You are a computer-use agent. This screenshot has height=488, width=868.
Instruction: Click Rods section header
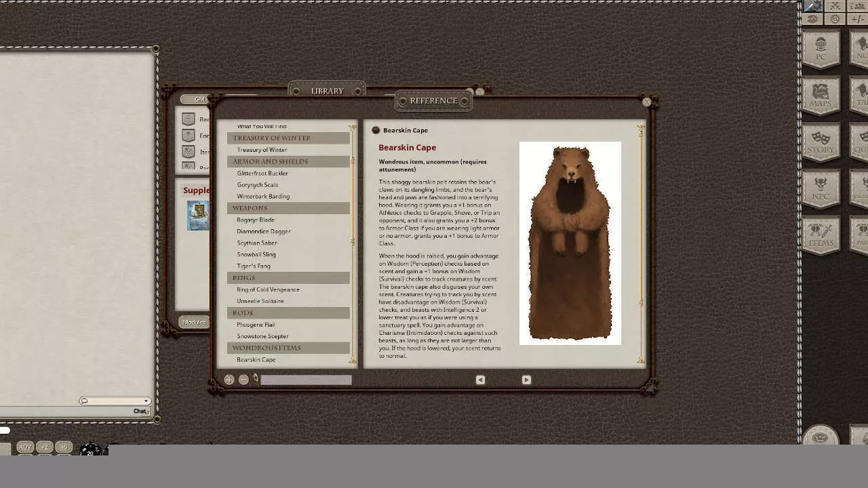click(288, 312)
